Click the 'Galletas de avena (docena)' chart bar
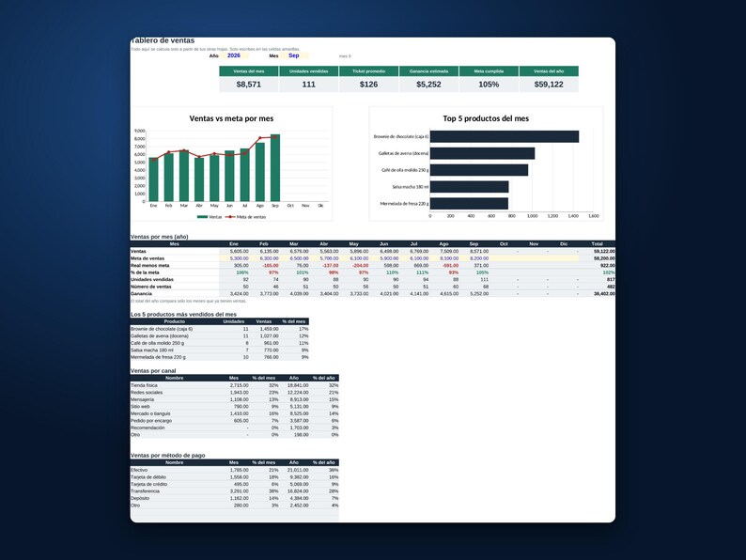 tap(482, 153)
